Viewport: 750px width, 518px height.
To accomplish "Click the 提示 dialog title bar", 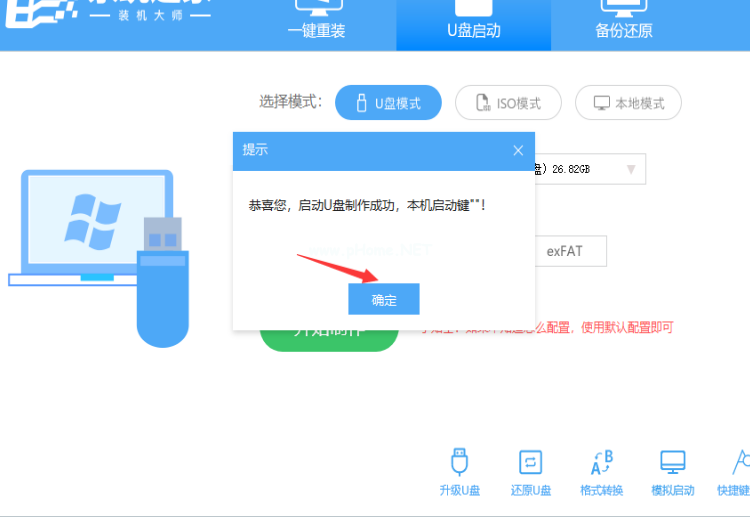I will pyautogui.click(x=370, y=150).
